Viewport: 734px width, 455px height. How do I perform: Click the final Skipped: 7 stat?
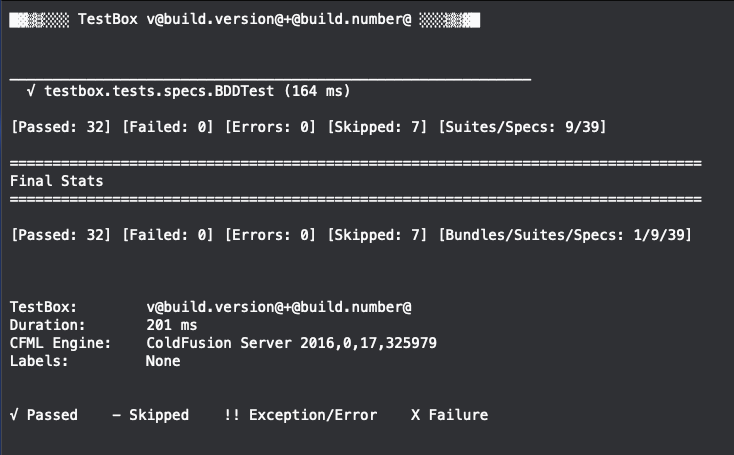click(377, 235)
